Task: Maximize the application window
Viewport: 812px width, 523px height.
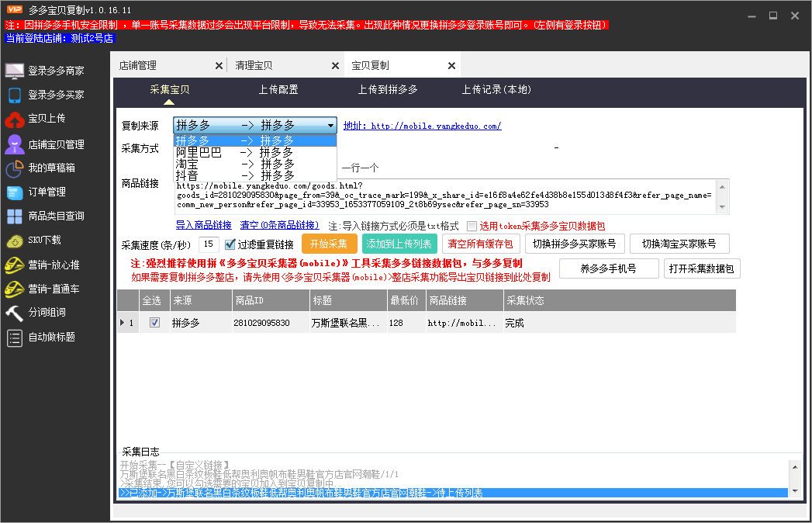Action: (773, 16)
